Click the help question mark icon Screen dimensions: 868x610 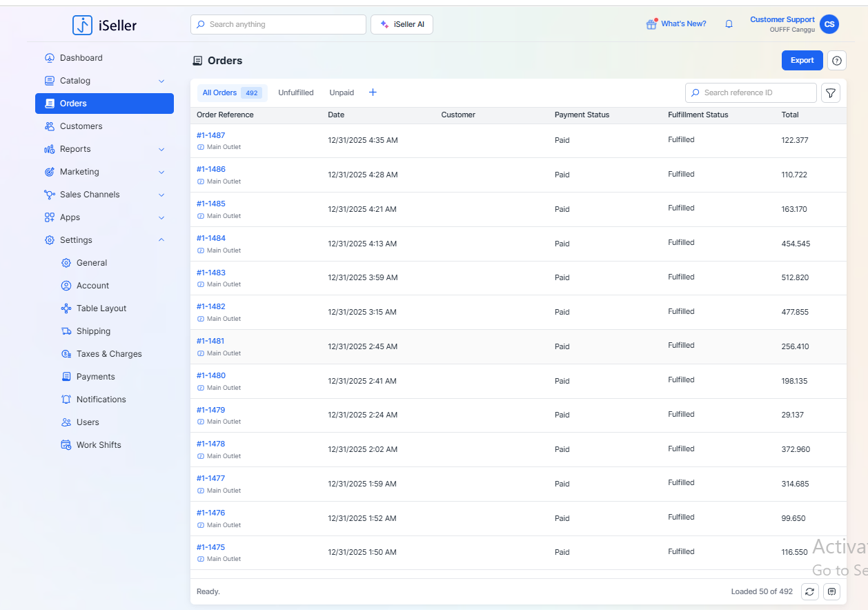click(x=836, y=61)
